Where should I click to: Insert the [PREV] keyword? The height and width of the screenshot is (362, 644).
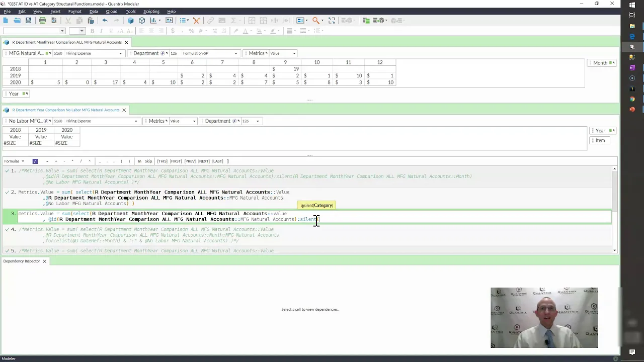pos(190,161)
